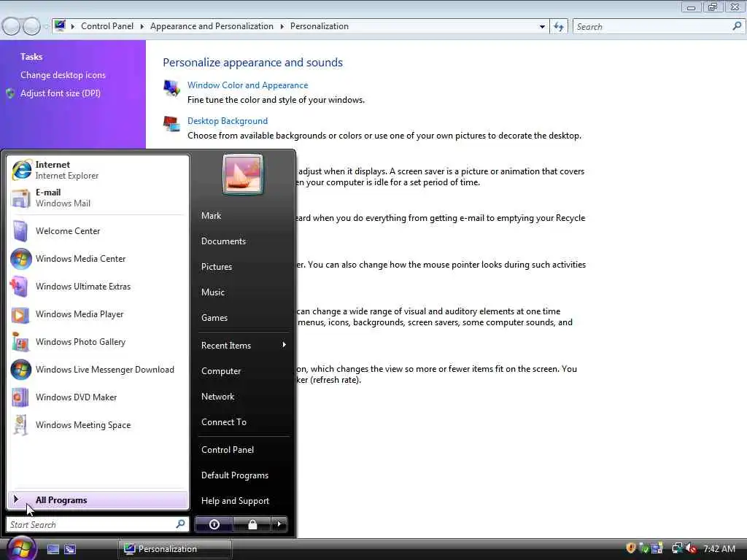Click the Windows Start orb

coord(21,548)
